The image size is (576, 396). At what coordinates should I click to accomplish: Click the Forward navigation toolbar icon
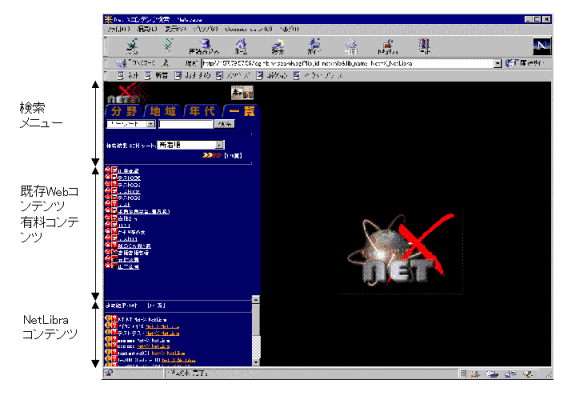(168, 46)
